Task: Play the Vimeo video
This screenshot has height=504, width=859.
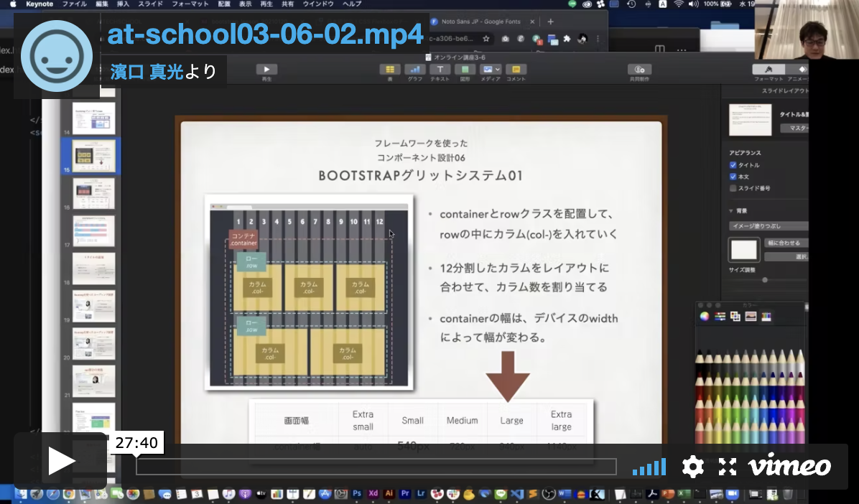Action: click(61, 461)
